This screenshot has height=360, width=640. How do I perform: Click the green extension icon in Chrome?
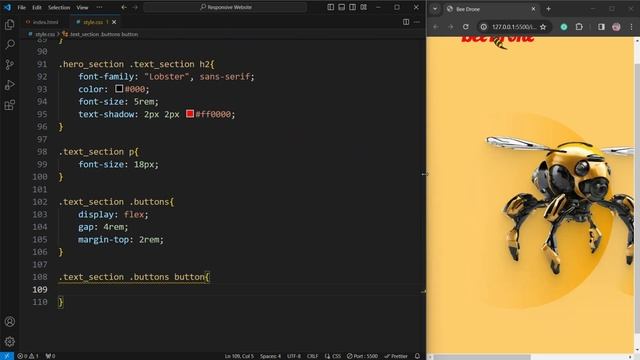click(564, 27)
